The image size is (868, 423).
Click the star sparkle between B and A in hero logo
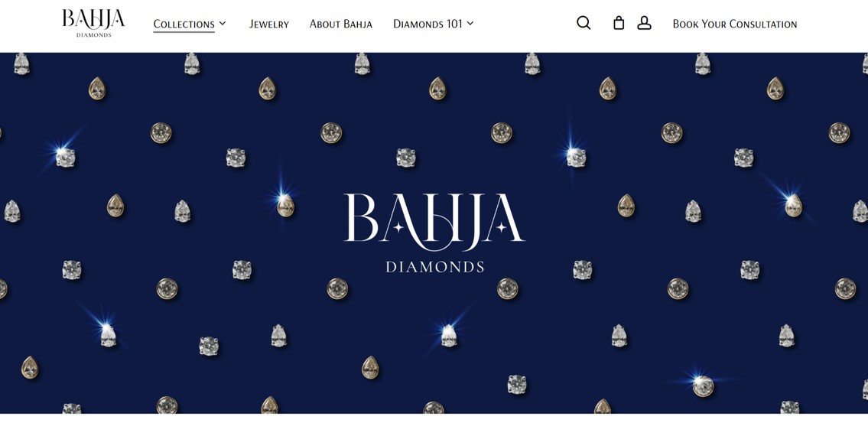[x=397, y=226]
